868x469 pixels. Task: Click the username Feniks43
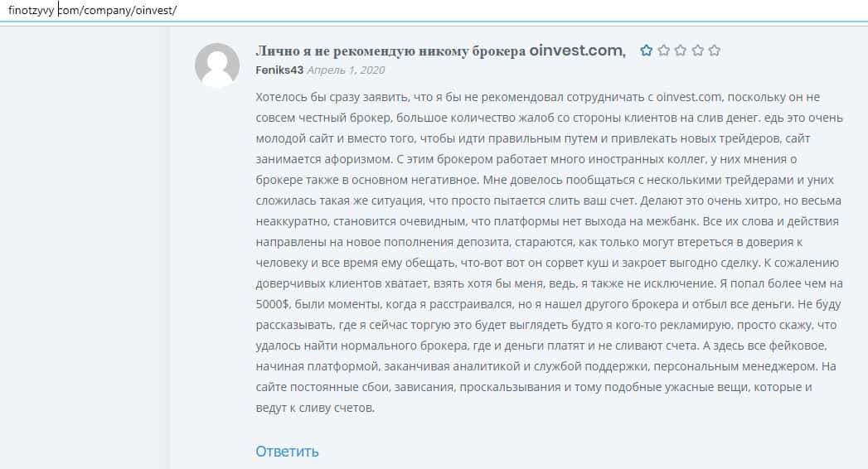point(279,70)
